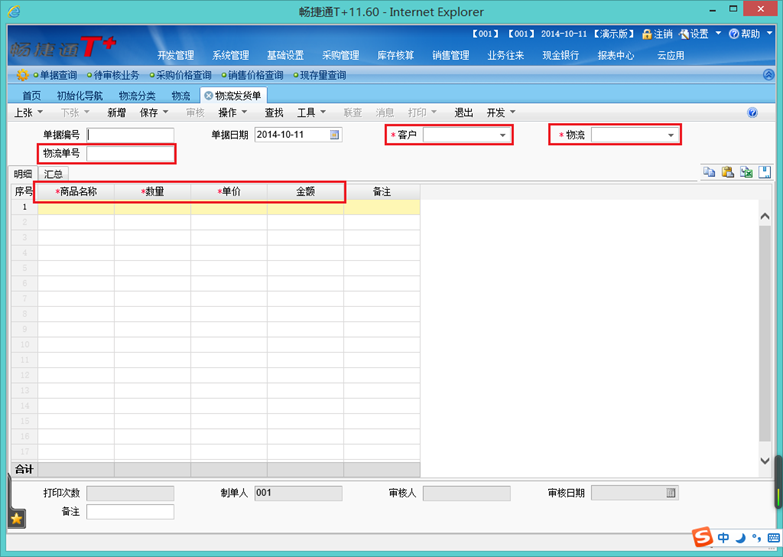Click the 单据编号 input field
783x557 pixels.
point(130,135)
